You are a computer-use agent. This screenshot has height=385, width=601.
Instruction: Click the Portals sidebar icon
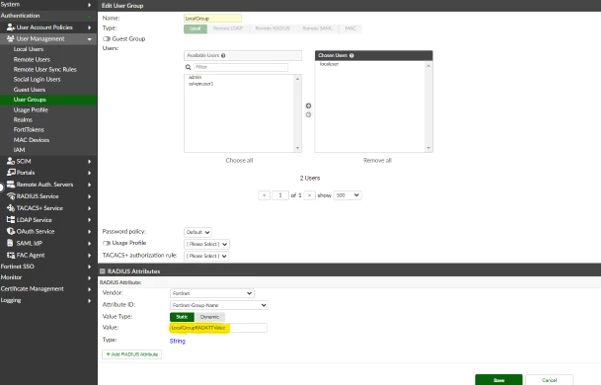tap(11, 173)
